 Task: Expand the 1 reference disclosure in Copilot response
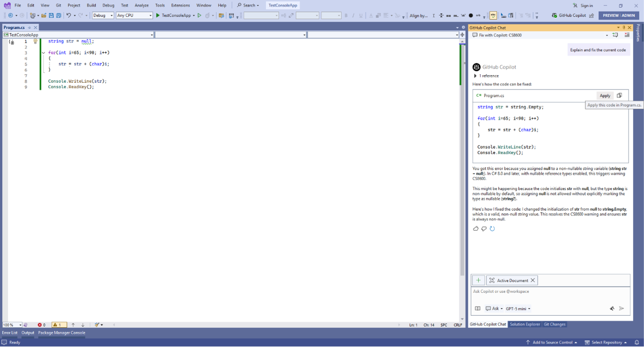coord(476,76)
